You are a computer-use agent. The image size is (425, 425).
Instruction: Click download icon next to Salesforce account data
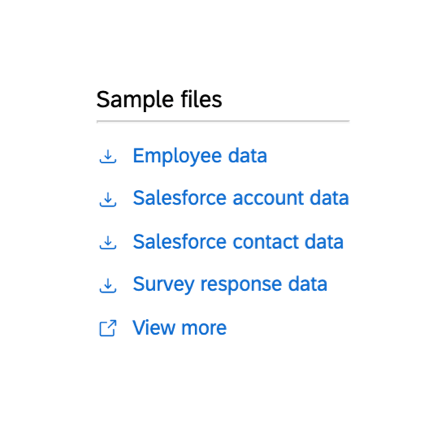click(108, 199)
